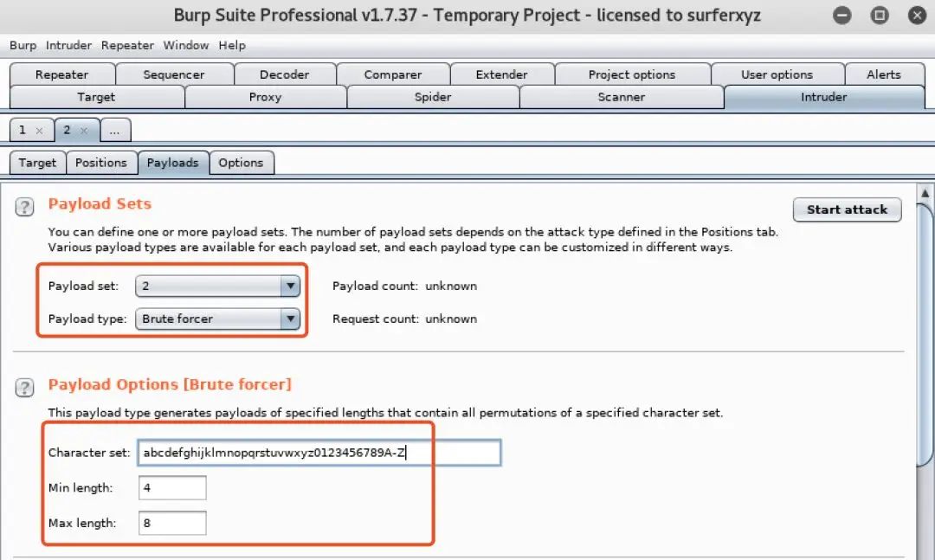
Task: Click the Start attack button
Action: pyautogui.click(x=848, y=210)
